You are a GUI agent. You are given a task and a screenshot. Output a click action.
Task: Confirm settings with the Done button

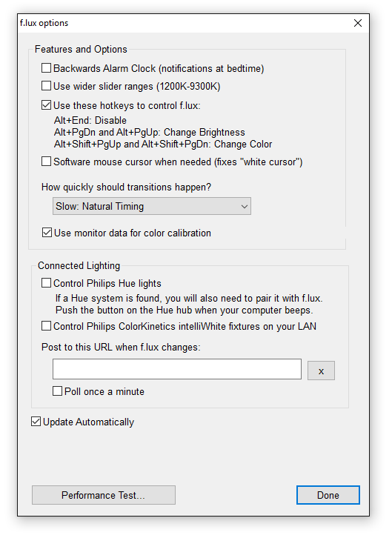click(328, 495)
